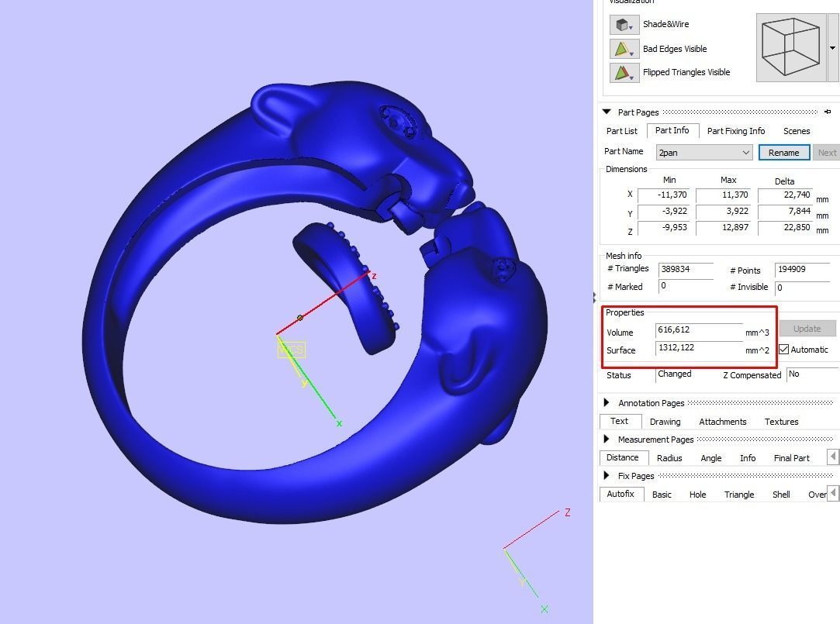Click the Invisible triangles field
840x624 pixels.
(x=803, y=288)
